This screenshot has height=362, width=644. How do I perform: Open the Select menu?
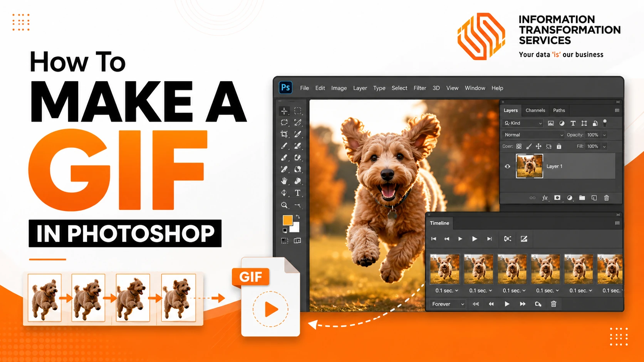tap(399, 88)
